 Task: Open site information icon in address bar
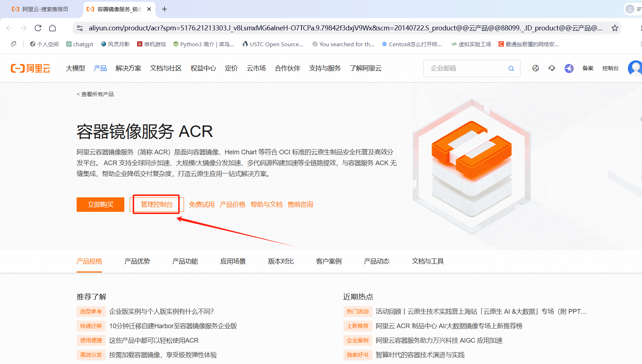coord(80,28)
